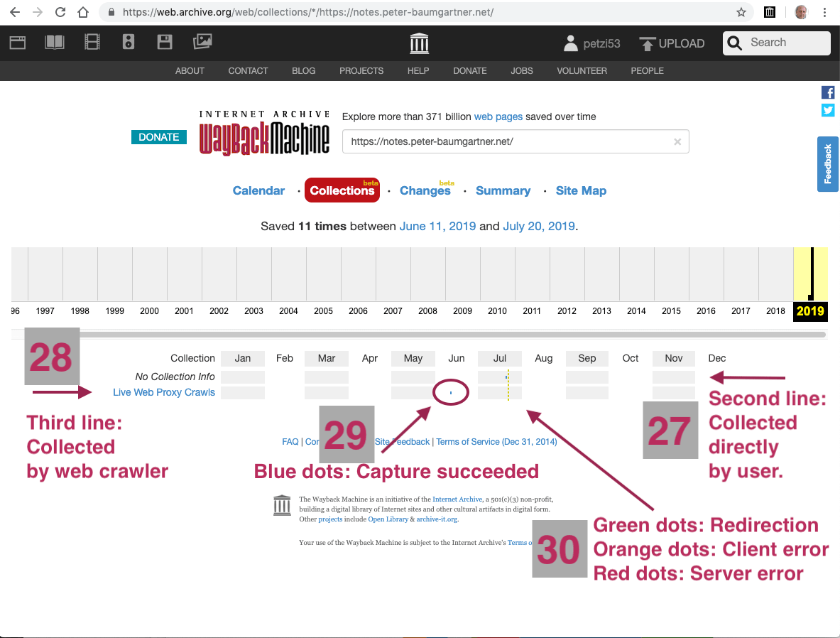Share page via Twitter icon

(x=828, y=110)
